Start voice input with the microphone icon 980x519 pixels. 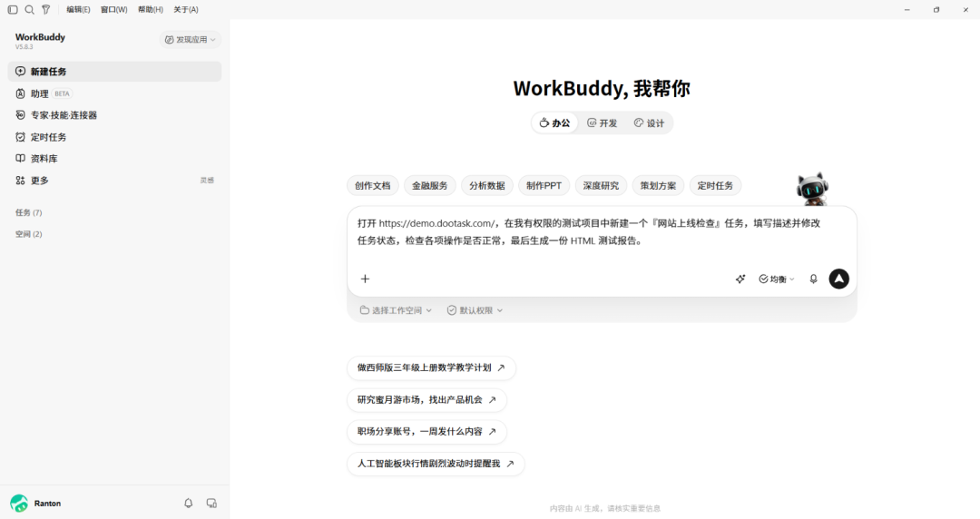click(813, 279)
